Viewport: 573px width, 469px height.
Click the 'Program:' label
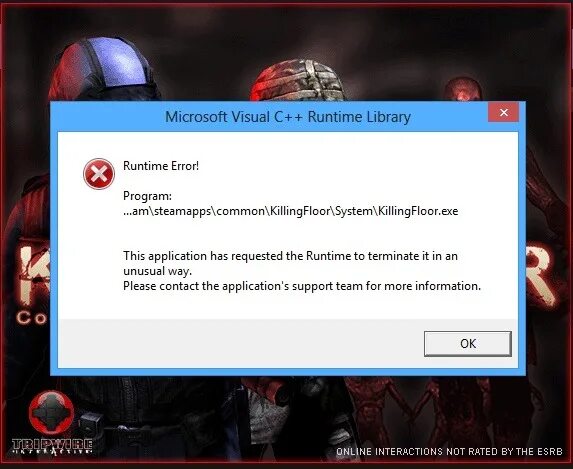point(147,196)
